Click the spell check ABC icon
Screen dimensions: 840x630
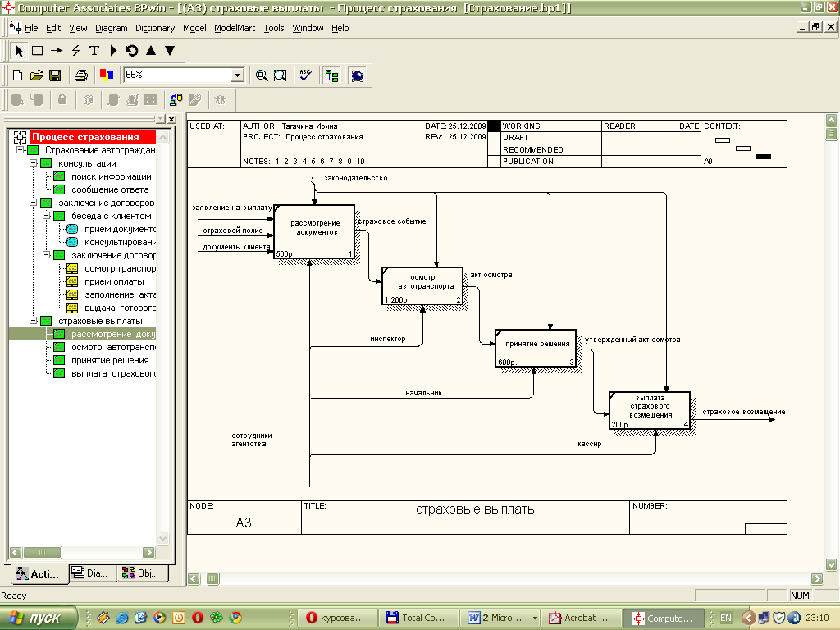pos(305,75)
